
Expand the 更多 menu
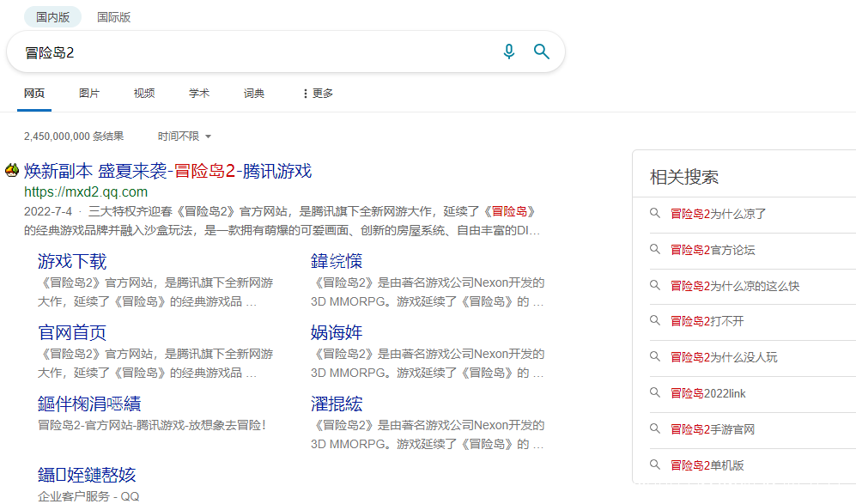coord(318,94)
